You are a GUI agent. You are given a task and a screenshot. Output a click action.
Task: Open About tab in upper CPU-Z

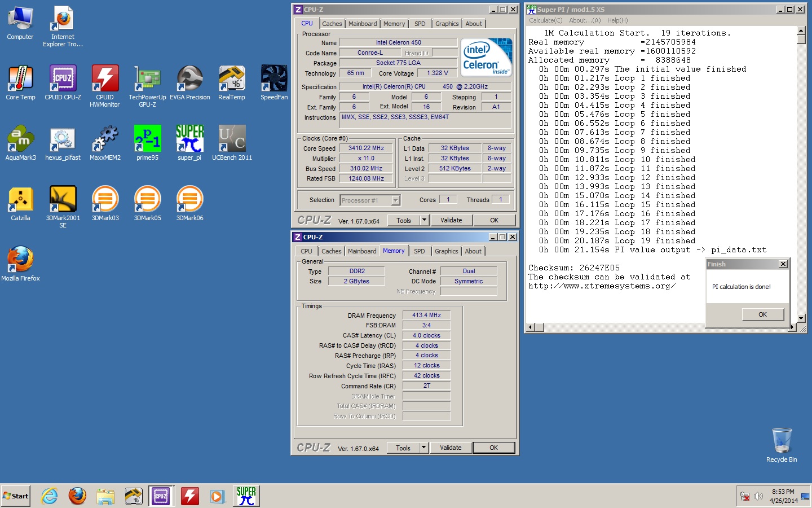click(474, 24)
